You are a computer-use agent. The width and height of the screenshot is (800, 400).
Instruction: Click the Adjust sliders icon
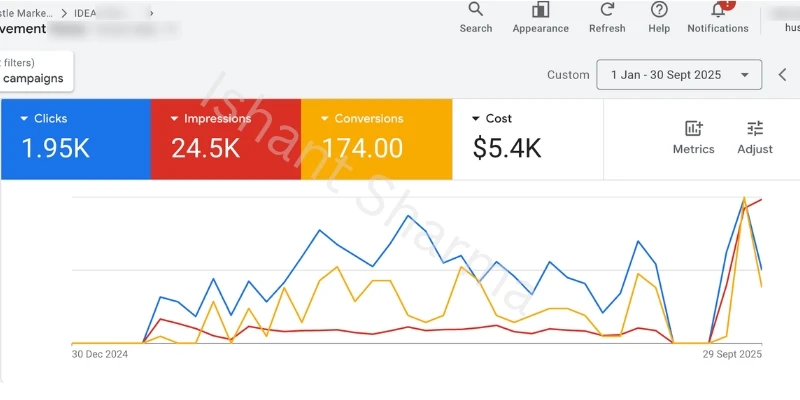(755, 129)
